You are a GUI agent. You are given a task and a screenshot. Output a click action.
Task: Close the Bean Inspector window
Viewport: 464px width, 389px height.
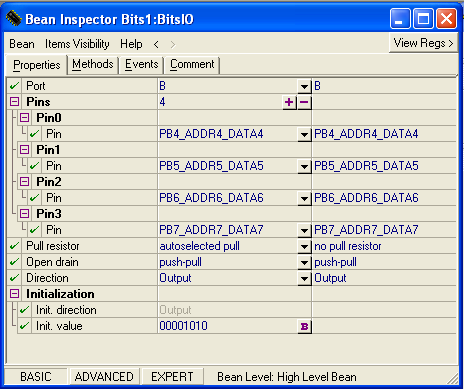point(447,19)
